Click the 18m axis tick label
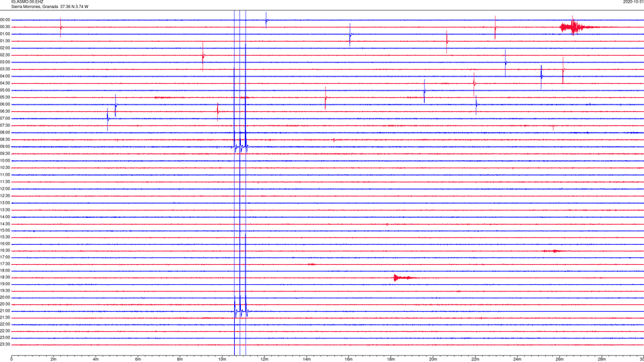This screenshot has width=644, height=362. pyautogui.click(x=390, y=359)
